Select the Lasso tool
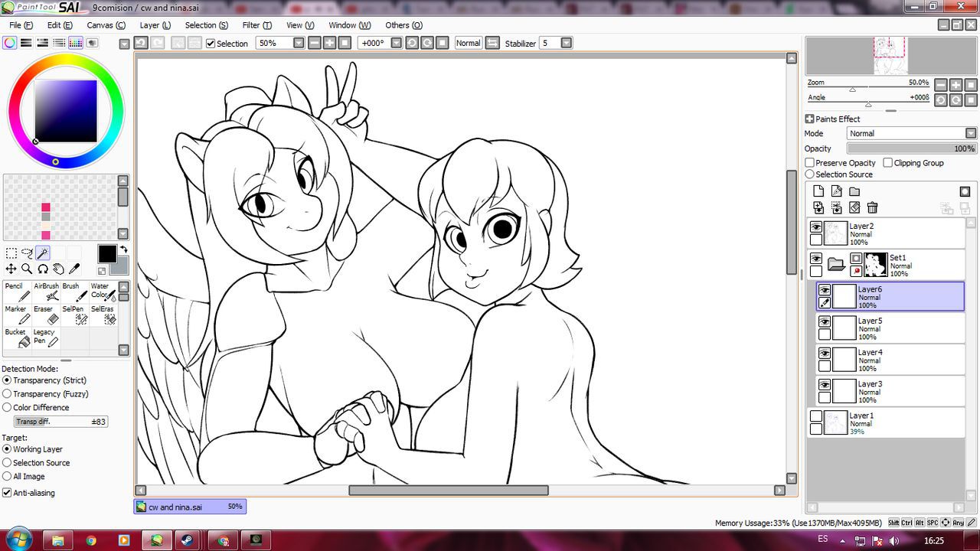Viewport: 980px width, 551px height. click(x=27, y=253)
